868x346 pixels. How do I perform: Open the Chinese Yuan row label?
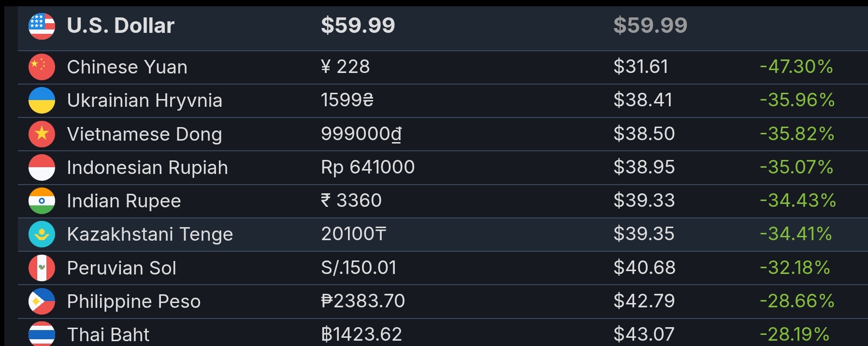tap(127, 67)
